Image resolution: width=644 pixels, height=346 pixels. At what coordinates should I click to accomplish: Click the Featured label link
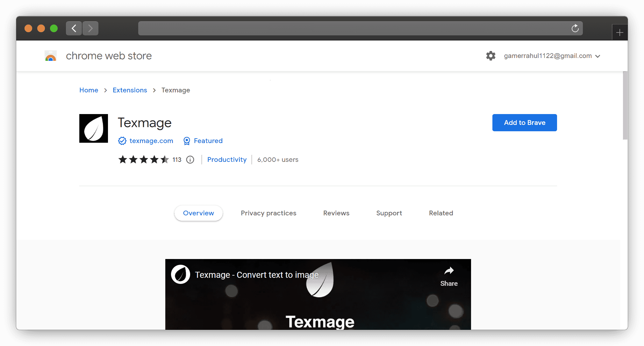[208, 141]
